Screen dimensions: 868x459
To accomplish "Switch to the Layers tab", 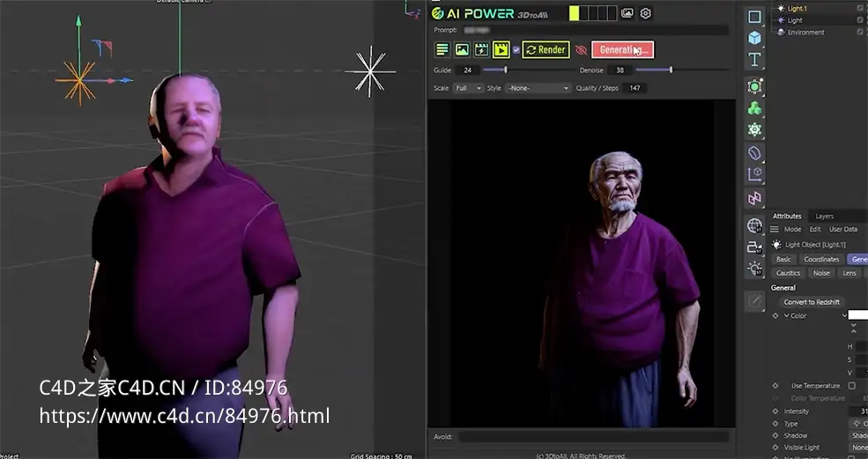I will coord(824,216).
